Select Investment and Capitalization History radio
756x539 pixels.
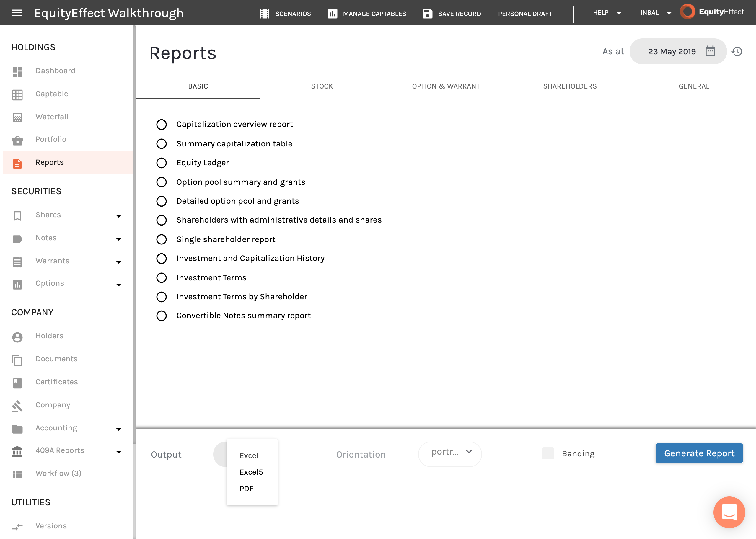coord(161,259)
